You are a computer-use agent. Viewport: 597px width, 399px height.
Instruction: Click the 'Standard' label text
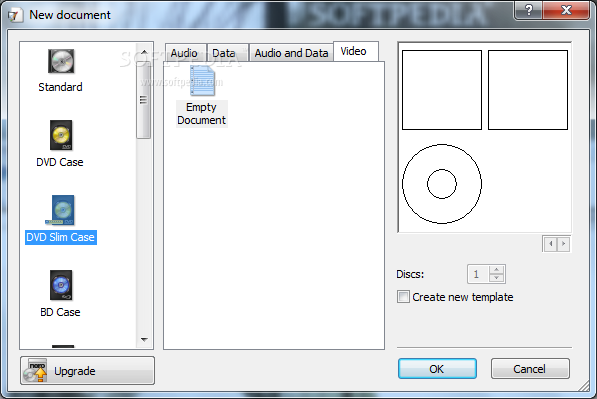(x=60, y=87)
